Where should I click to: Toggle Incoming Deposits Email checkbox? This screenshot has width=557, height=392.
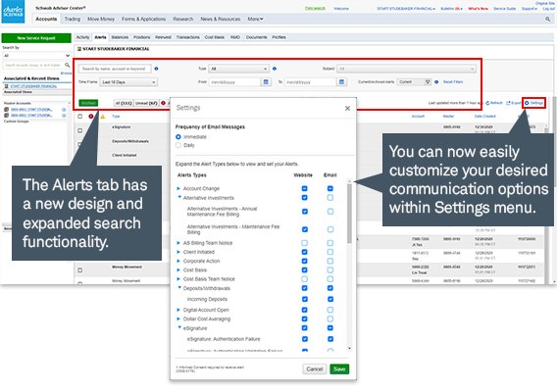coord(330,299)
